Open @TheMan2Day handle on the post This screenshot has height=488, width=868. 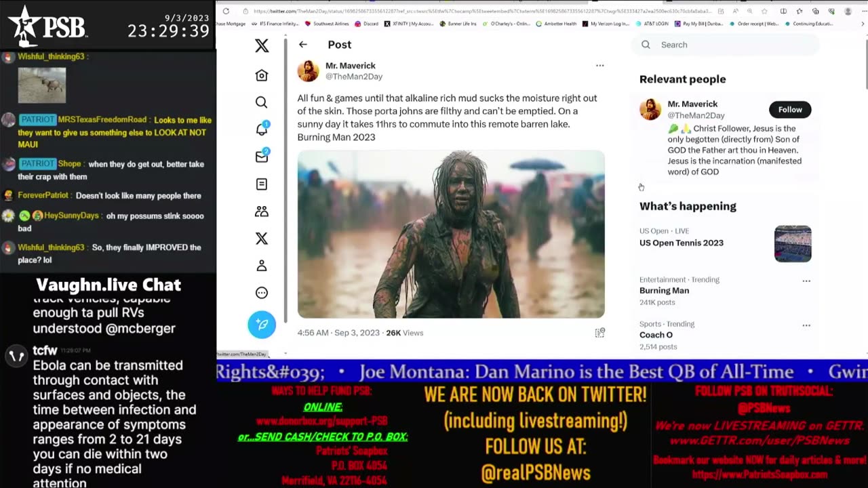[354, 77]
